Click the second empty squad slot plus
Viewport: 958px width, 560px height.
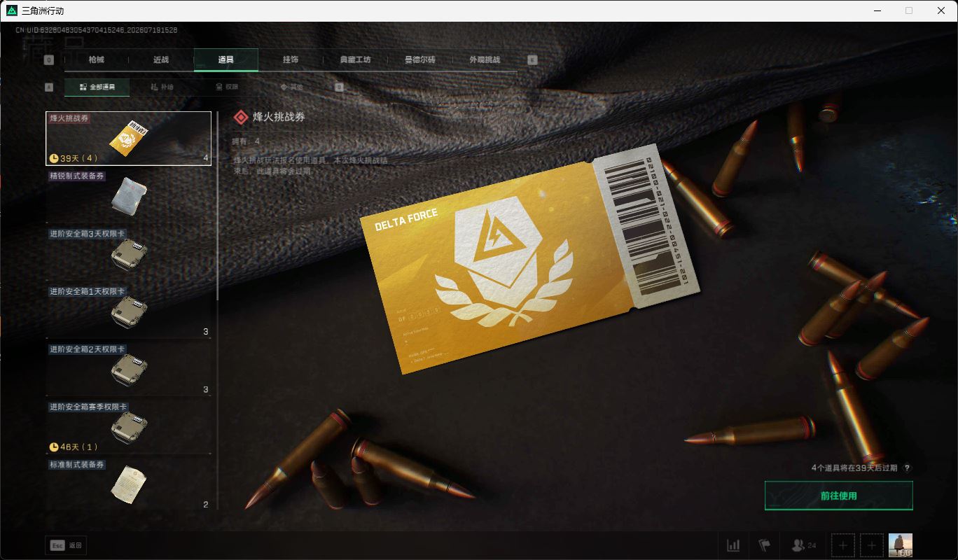click(872, 545)
